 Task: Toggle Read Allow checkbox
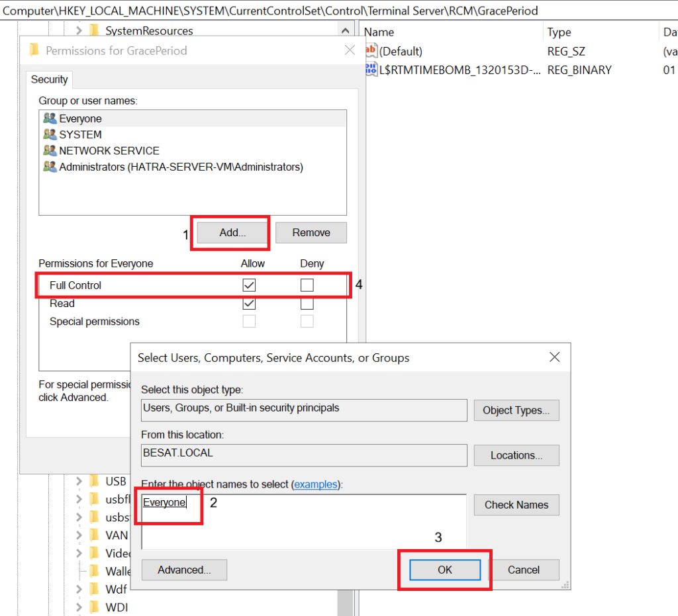[249, 303]
